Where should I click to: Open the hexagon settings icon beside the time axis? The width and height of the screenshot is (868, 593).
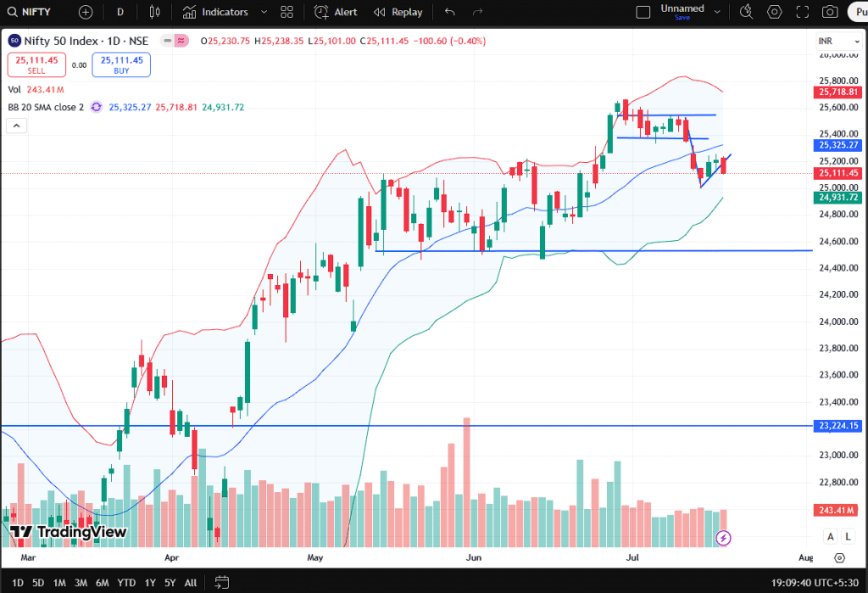tap(840, 558)
